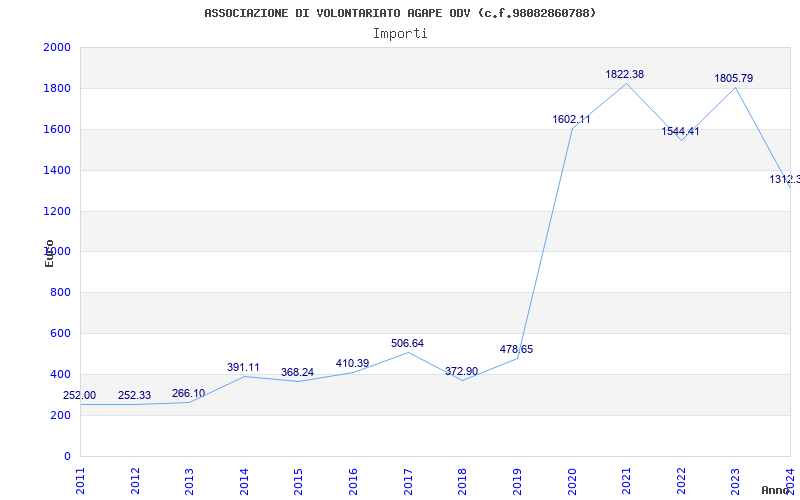
Task: Click the data label 1602.11
Action: [571, 119]
